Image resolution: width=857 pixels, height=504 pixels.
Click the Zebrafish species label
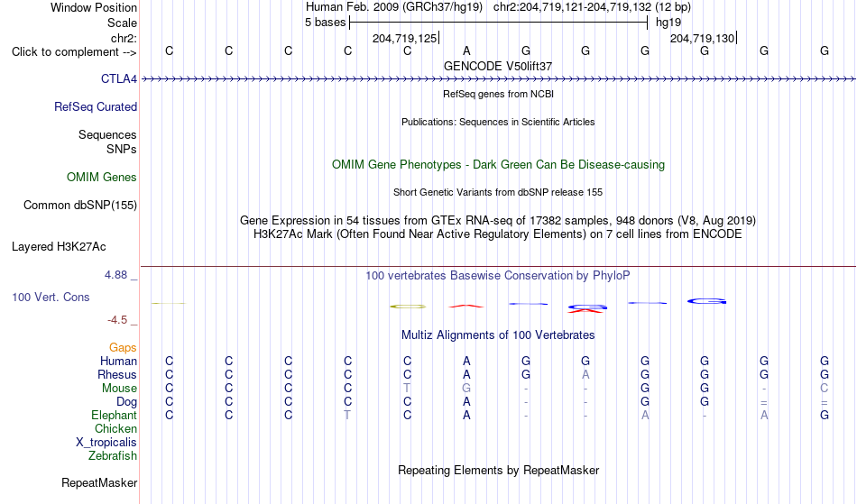pos(113,456)
